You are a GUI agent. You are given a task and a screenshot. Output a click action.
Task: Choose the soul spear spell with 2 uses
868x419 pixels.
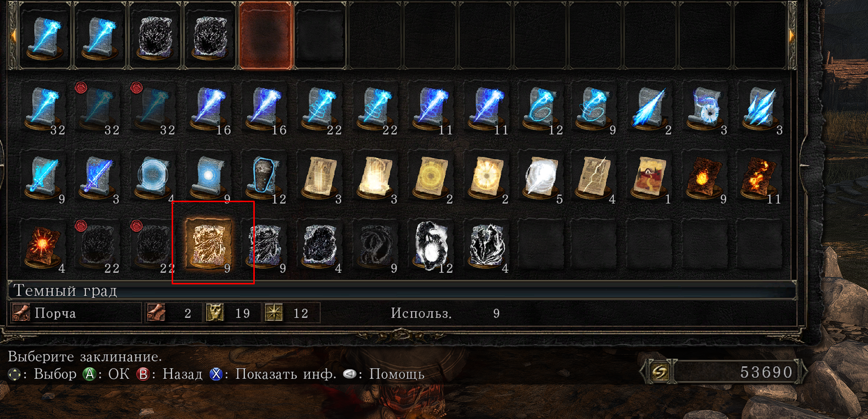coord(652,108)
